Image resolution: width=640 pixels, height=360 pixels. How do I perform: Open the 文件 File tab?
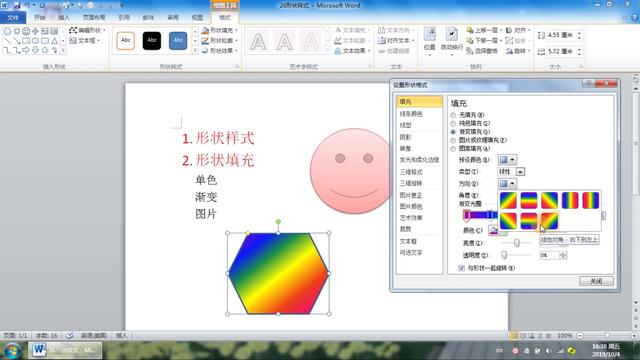point(13,18)
